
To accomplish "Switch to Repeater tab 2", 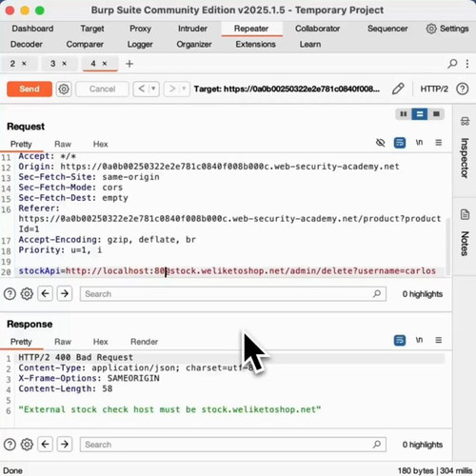I will coord(12,64).
